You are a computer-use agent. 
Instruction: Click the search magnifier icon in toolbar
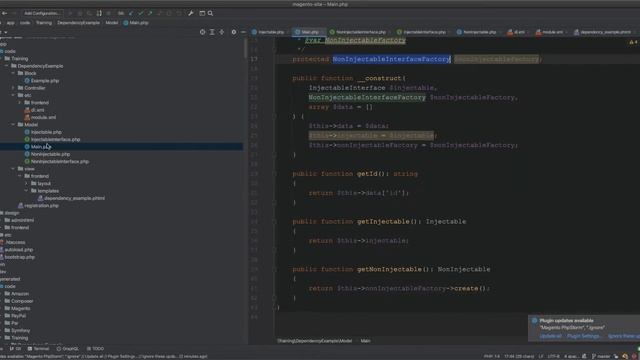pyautogui.click(x=210, y=13)
